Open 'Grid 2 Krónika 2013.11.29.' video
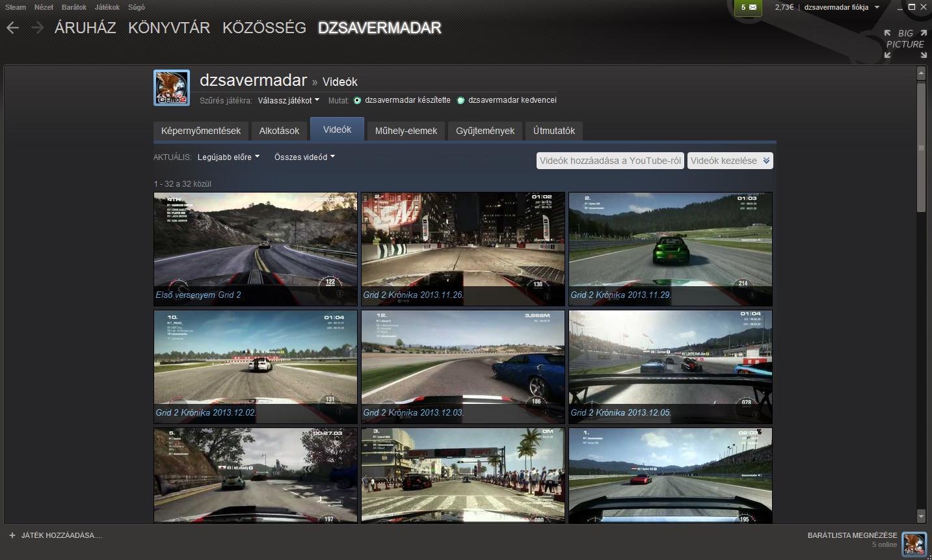 click(671, 249)
